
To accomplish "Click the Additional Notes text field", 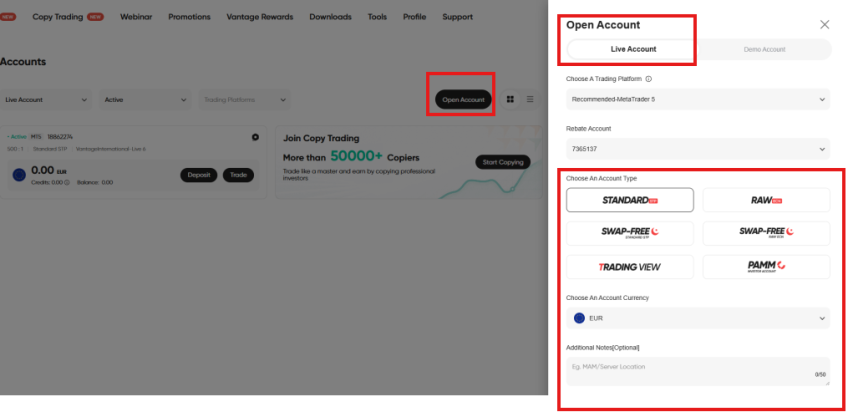I will coord(698,371).
